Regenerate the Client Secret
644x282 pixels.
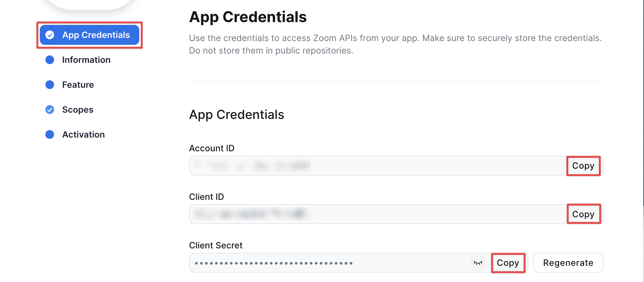568,263
